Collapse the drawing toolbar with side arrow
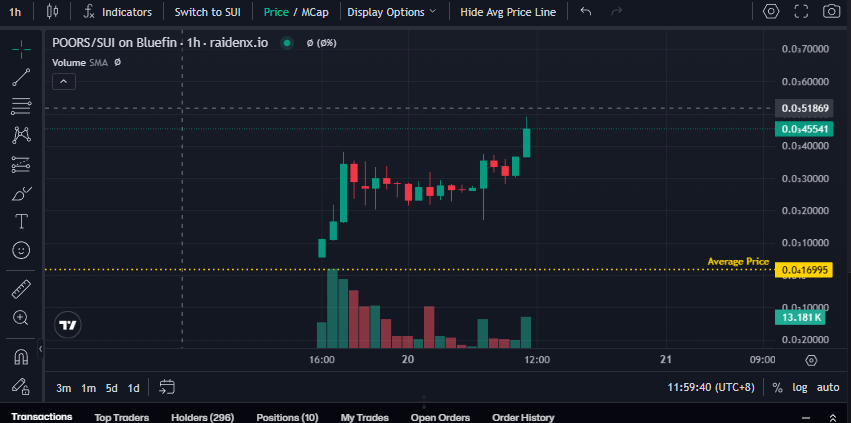851x423 pixels. (40, 348)
